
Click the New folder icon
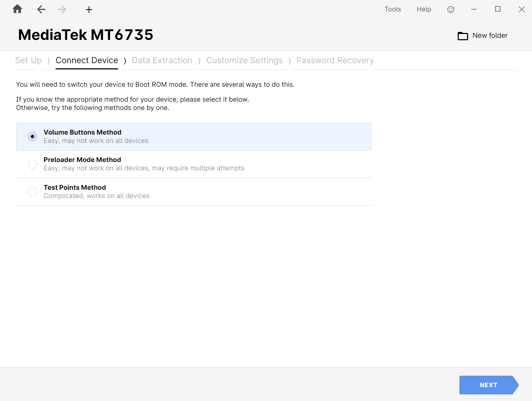(463, 36)
